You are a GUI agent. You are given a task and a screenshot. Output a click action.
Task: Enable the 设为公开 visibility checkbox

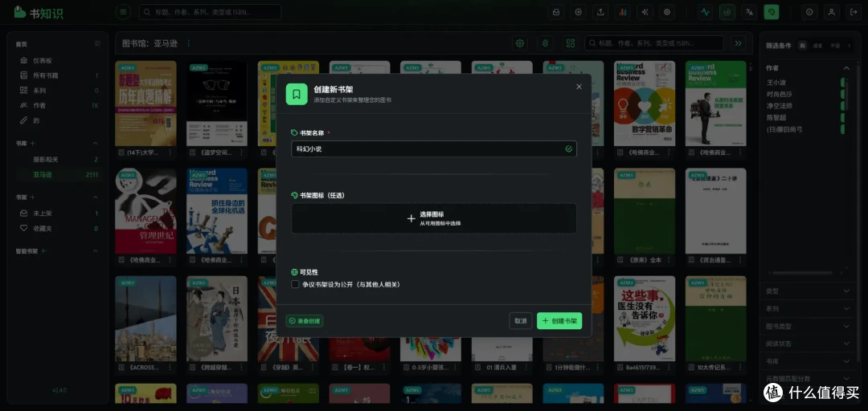click(x=295, y=284)
